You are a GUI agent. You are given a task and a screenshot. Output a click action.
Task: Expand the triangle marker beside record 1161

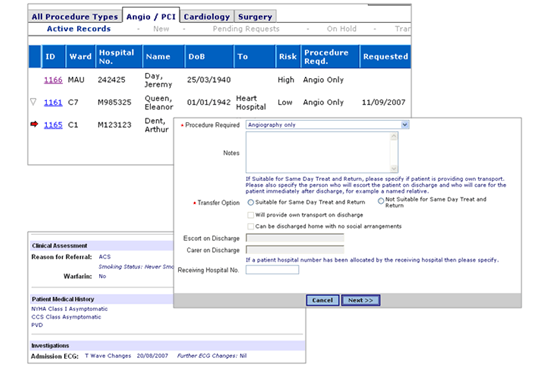pyautogui.click(x=33, y=102)
